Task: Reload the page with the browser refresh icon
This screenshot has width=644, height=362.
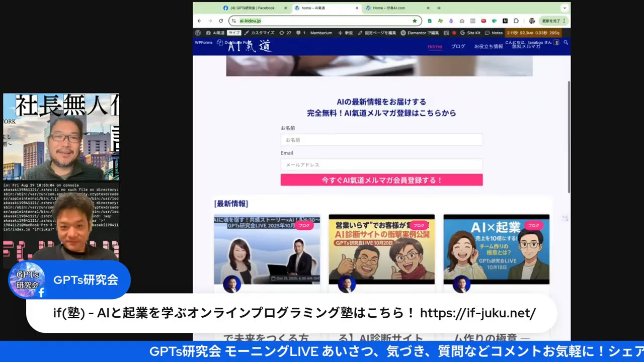Action: click(221, 21)
